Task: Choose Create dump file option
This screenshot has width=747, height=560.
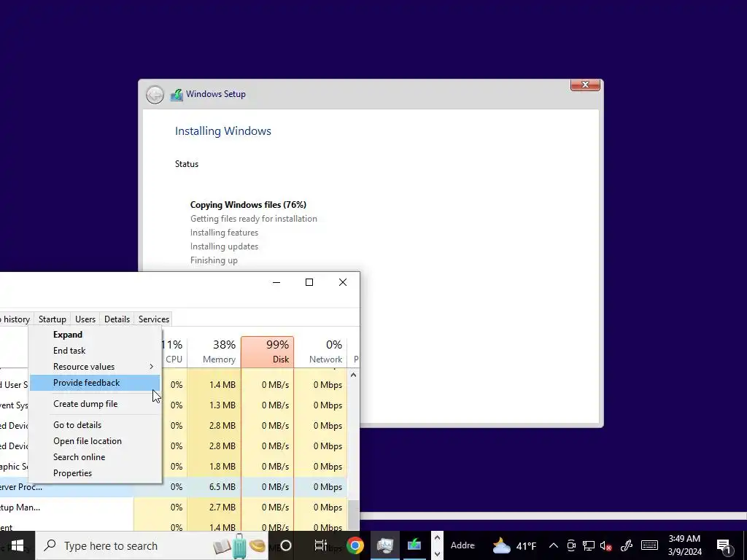Action: [95, 404]
